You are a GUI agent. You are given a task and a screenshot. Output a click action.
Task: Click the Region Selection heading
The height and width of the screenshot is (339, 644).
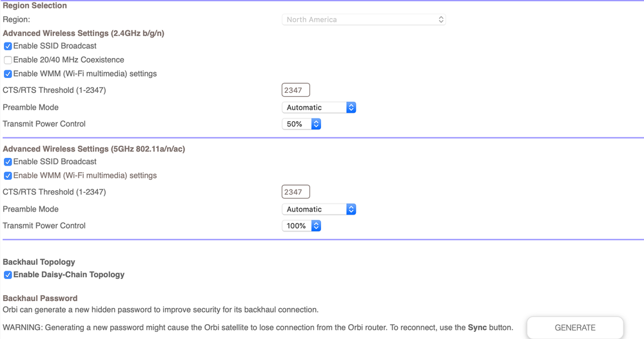(x=35, y=6)
